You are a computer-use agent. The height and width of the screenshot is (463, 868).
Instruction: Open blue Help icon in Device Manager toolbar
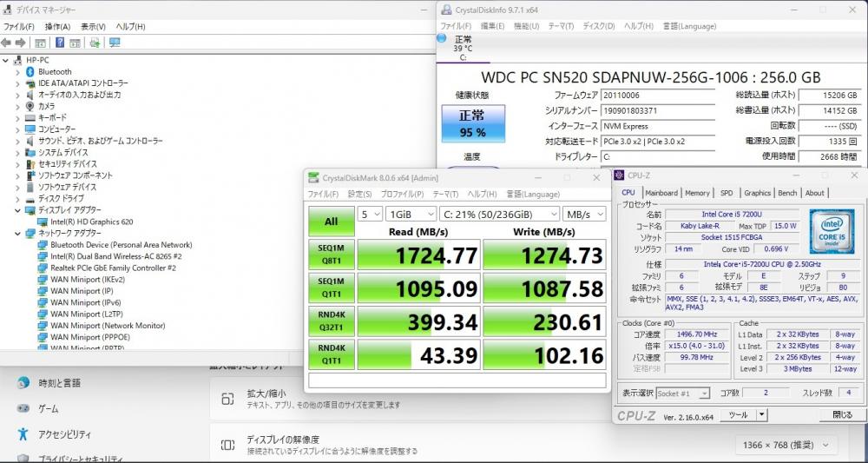60,43
